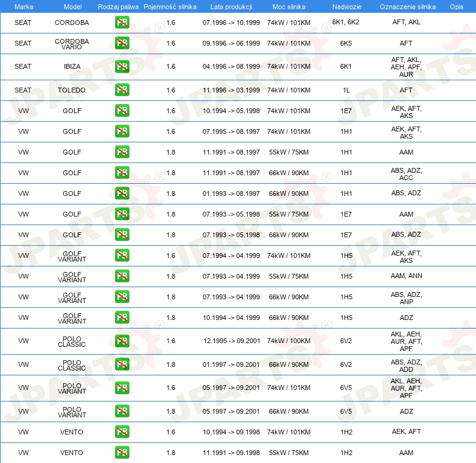This screenshot has height=463, width=476.
Task: Select the CORDOBA VARIO model cell
Action: 72,44
